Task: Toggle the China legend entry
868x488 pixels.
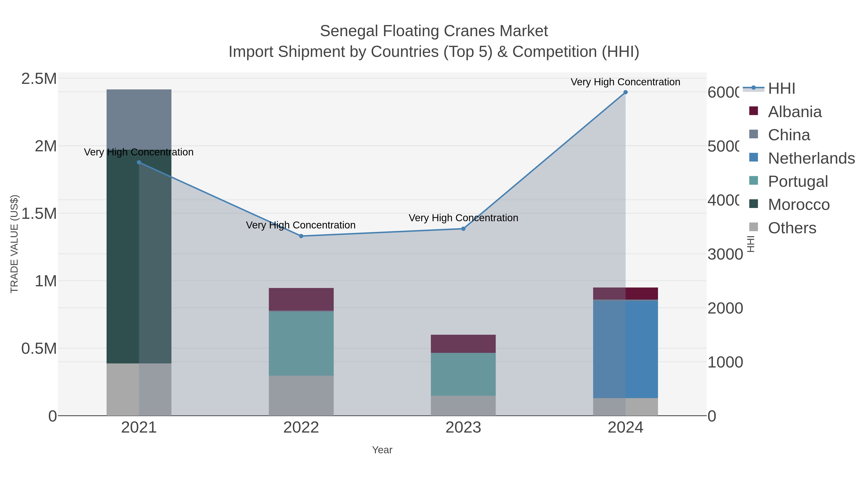Action: 779,135
